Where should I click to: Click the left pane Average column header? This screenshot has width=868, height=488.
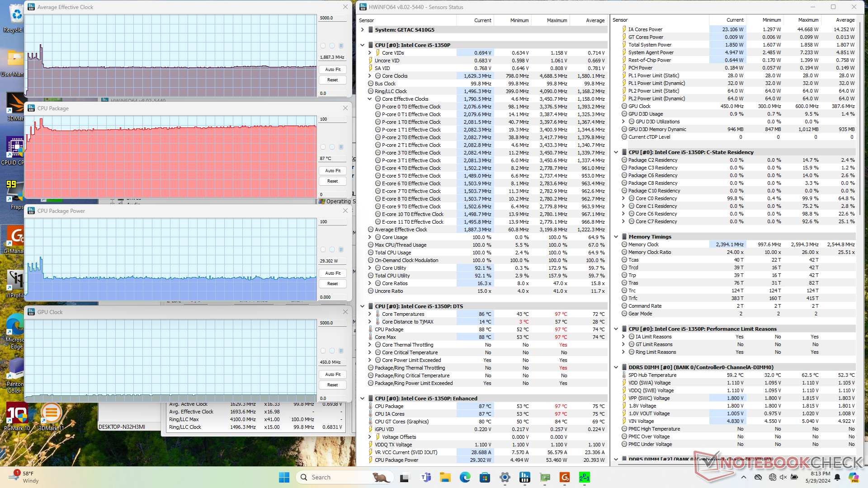coord(589,20)
